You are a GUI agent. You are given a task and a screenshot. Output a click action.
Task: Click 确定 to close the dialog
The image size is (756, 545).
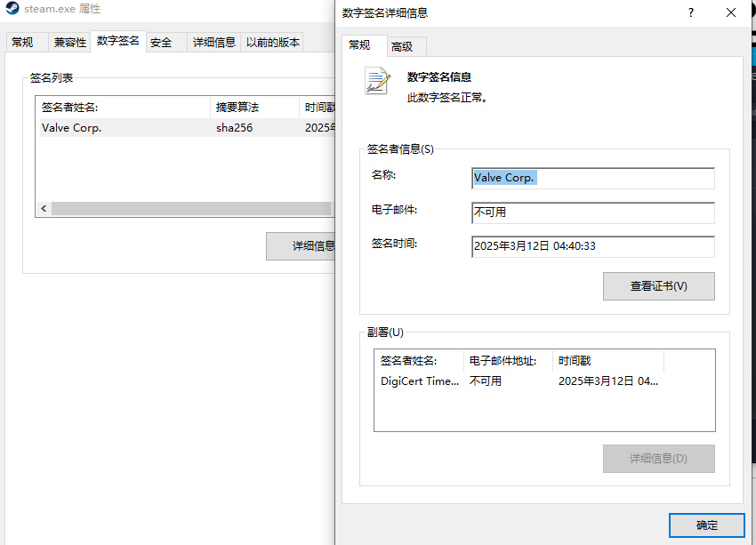point(707,525)
